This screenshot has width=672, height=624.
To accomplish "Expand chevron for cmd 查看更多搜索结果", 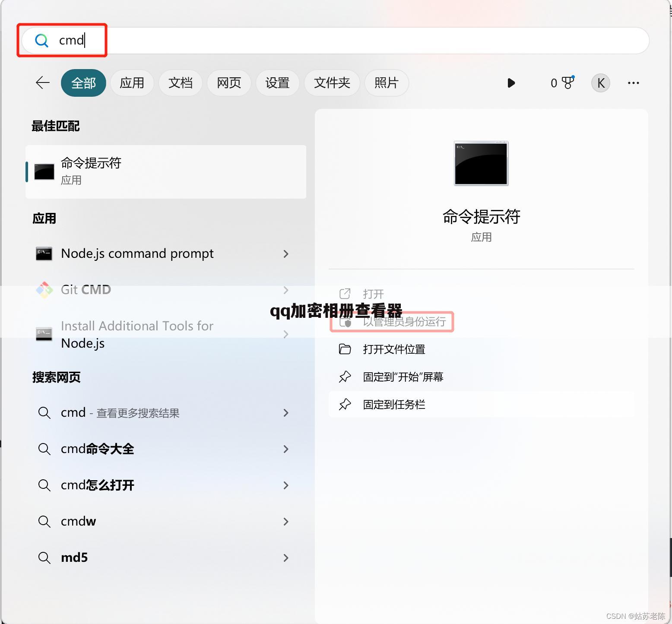I will pos(285,413).
